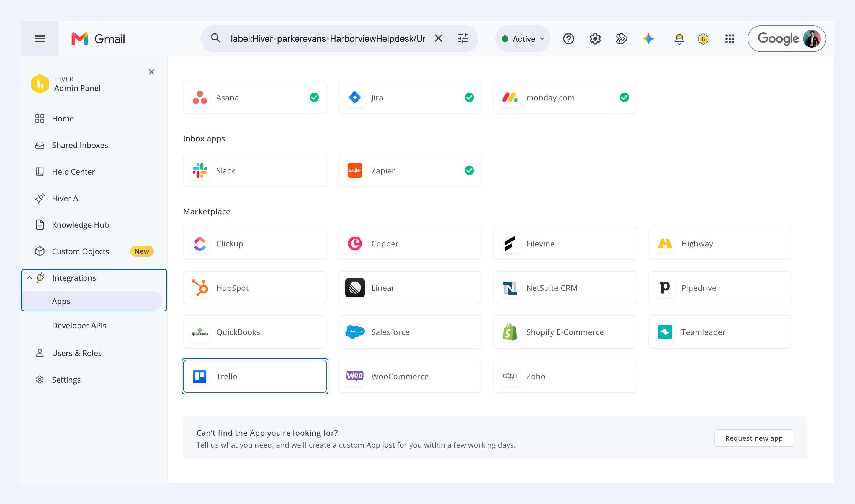Click the Shopify E-Commerce app icon
The image size is (855, 504).
[x=510, y=332]
